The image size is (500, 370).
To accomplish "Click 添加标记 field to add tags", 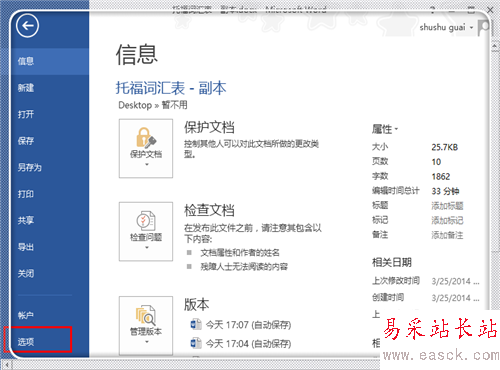I will 447,221.
